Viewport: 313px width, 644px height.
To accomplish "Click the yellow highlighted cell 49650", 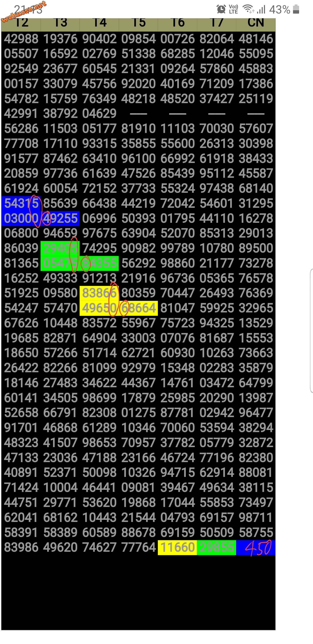I will 99,308.
